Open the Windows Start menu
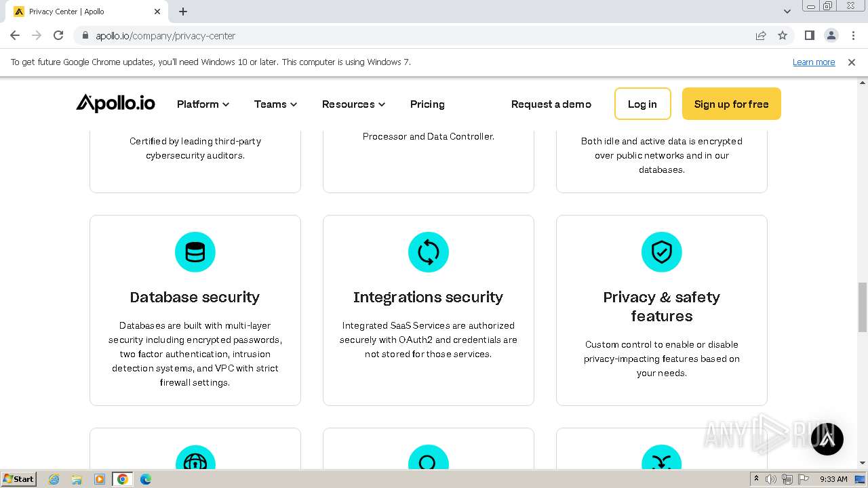 pos(19,479)
